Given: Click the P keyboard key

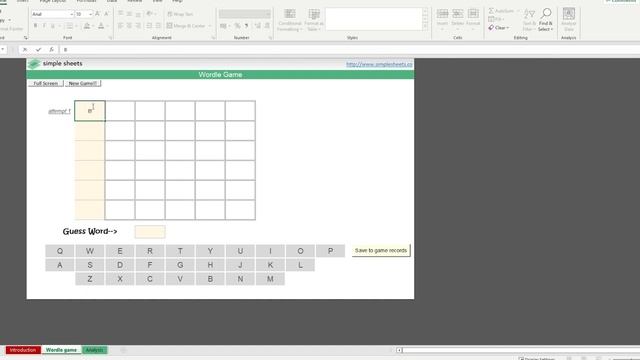Looking at the screenshot, I should 330,251.
